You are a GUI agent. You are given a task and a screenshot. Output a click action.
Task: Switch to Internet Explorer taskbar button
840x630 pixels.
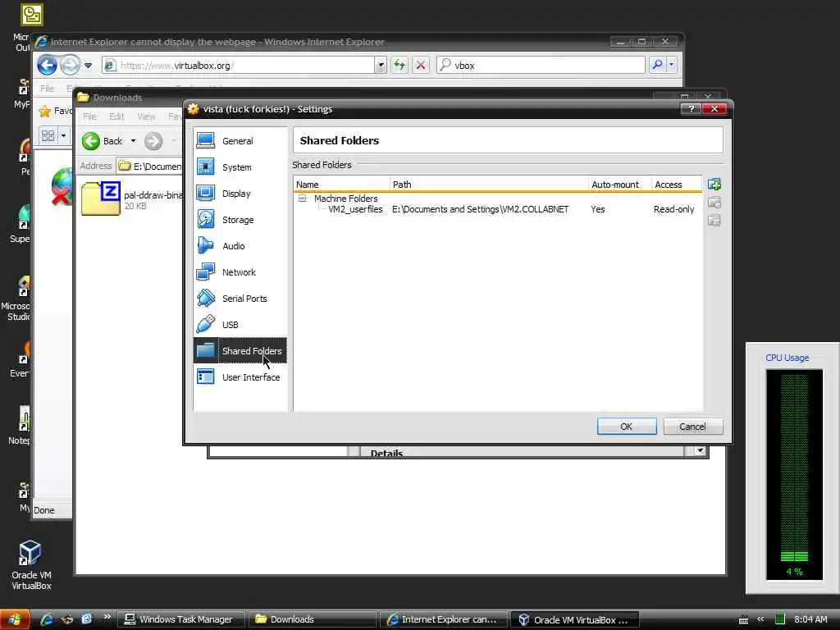tap(444, 620)
